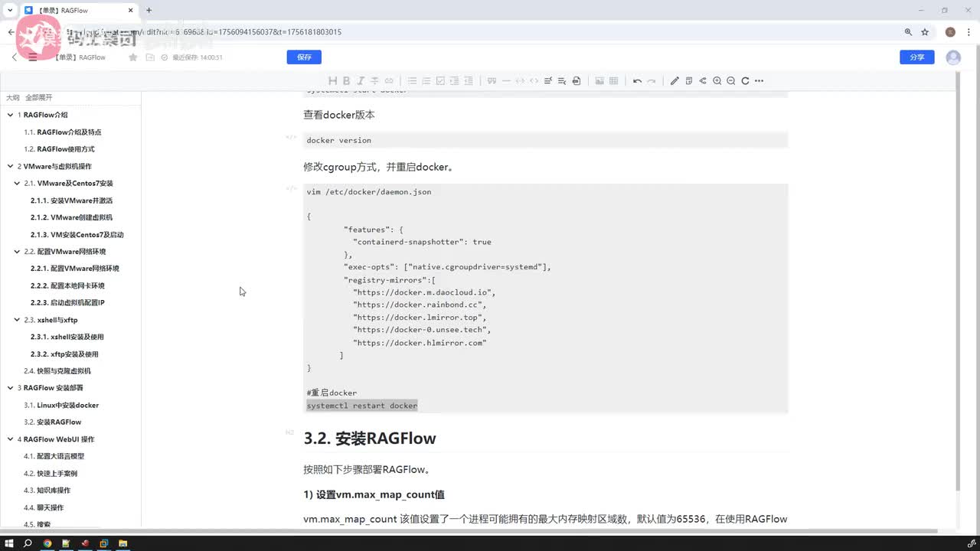Viewport: 980px width, 551px height.
Task: Collapse 2.1 VMware及Centos7安装 node
Action: tap(17, 184)
